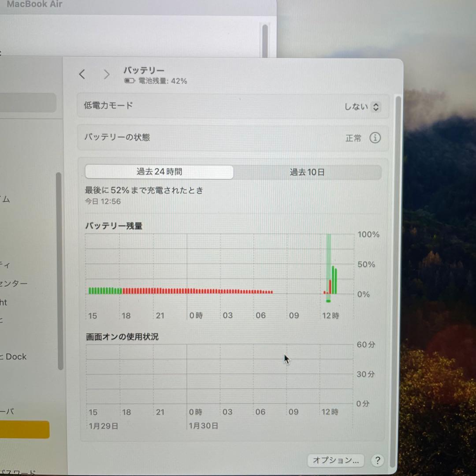Click the 最後に52%まで充電されたとき text
Image resolution: width=476 pixels, height=476 pixels.
pyautogui.click(x=143, y=190)
